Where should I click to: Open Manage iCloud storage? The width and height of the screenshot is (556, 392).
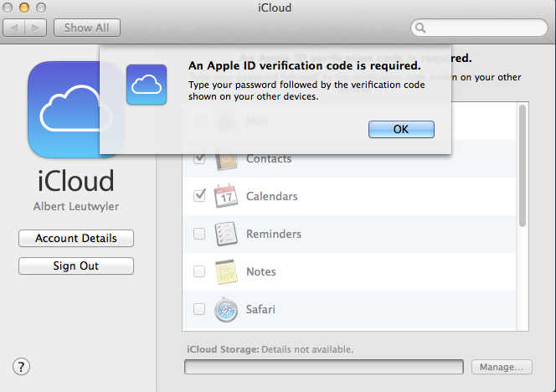pyautogui.click(x=502, y=367)
